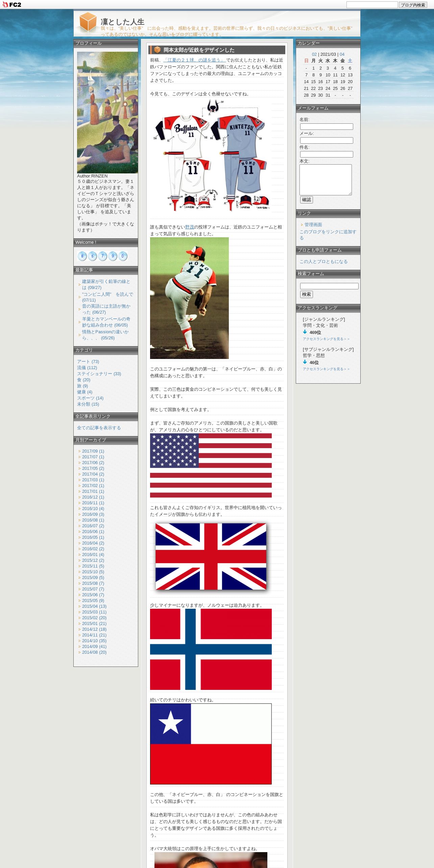Open recent article 情熱とPassionの違いから
The image size is (434, 868).
(105, 335)
